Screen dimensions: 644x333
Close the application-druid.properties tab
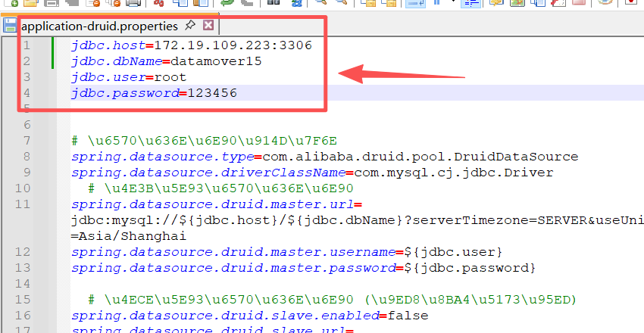point(208,26)
